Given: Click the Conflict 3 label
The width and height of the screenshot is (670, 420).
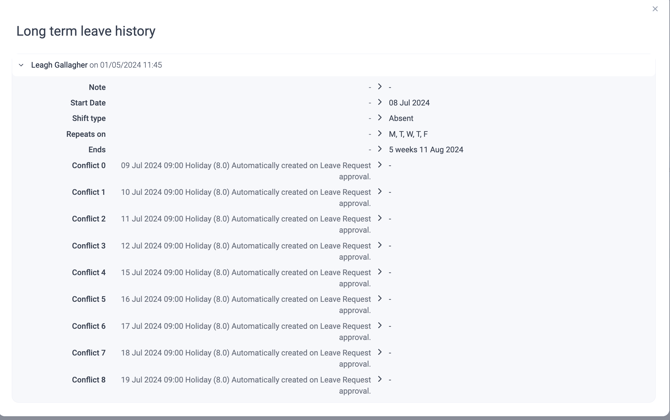Looking at the screenshot, I should point(88,246).
